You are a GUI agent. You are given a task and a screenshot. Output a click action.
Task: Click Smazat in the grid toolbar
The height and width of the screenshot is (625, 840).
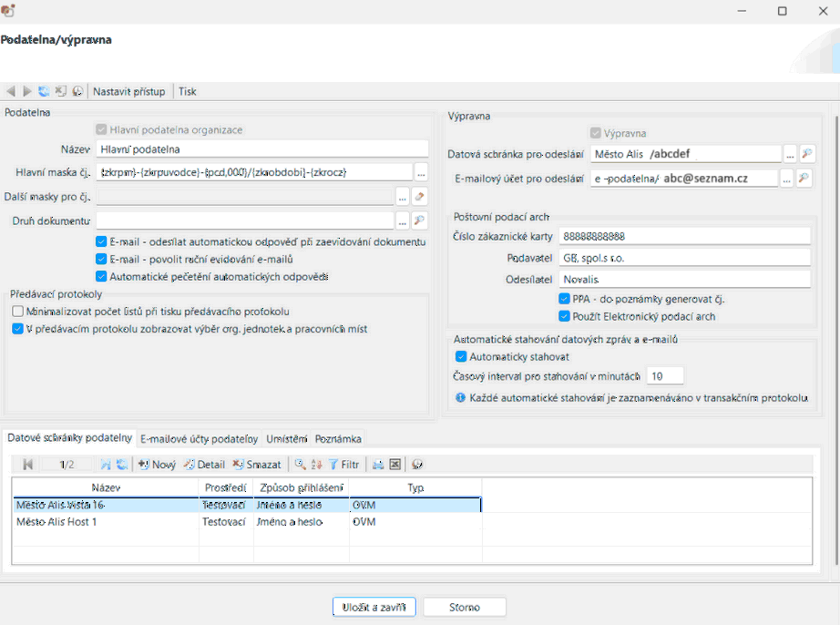(x=257, y=465)
